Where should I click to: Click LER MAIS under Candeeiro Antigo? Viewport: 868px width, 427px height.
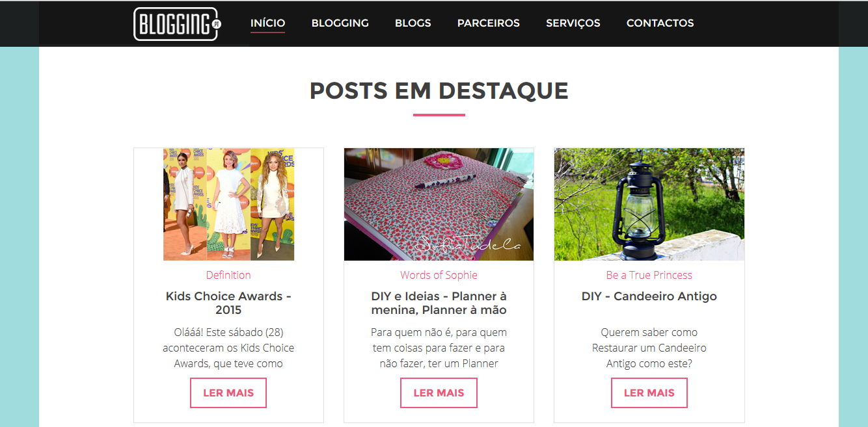(x=649, y=393)
